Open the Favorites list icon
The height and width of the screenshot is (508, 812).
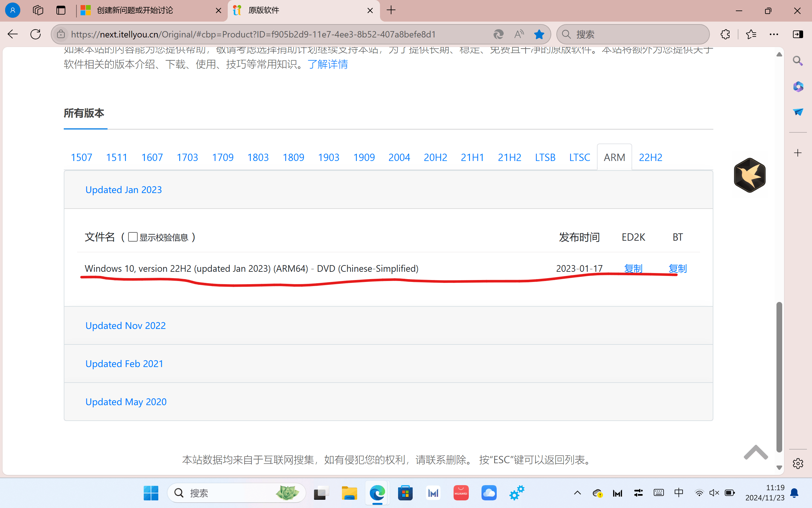coord(751,34)
